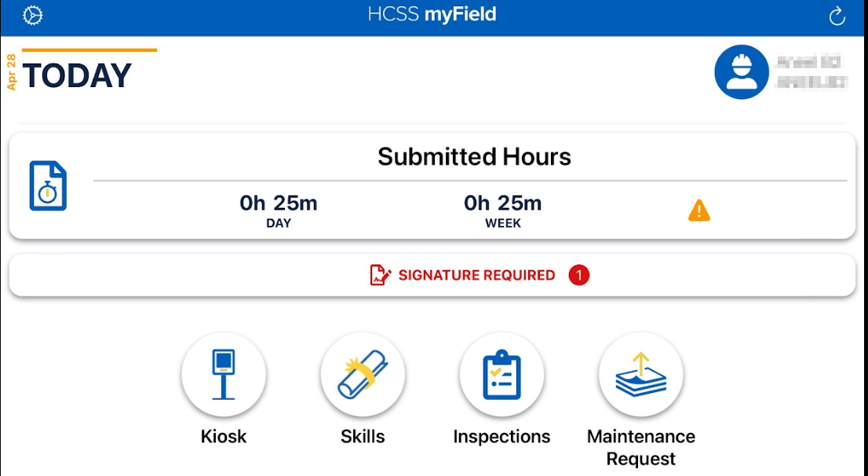This screenshot has width=868, height=476.
Task: Click the Apr 28 date label
Action: pyautogui.click(x=11, y=68)
